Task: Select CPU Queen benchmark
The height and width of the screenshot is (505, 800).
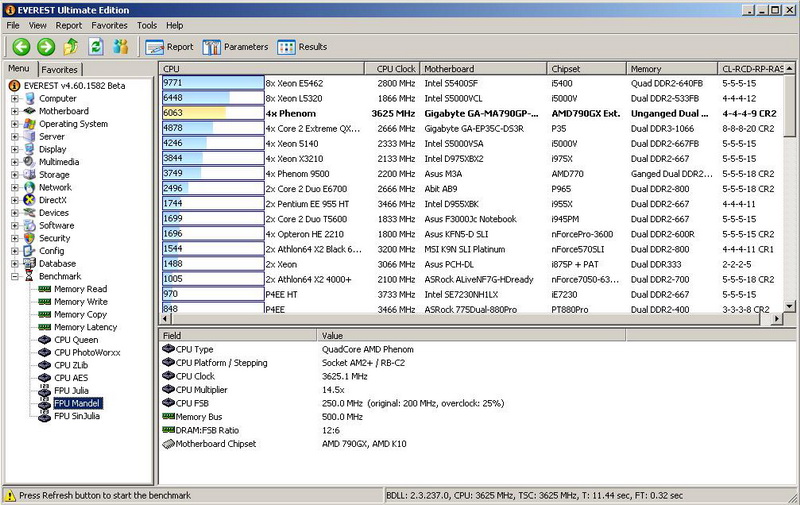Action: click(76, 340)
